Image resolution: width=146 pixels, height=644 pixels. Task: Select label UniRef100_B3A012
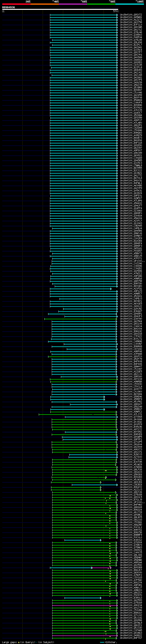pyautogui.click(x=131, y=540)
